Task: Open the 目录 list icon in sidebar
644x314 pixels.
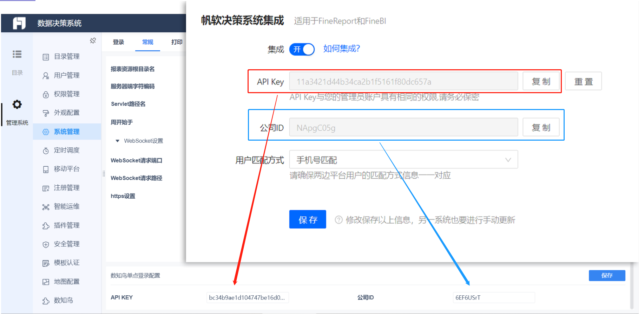Action: point(17,54)
